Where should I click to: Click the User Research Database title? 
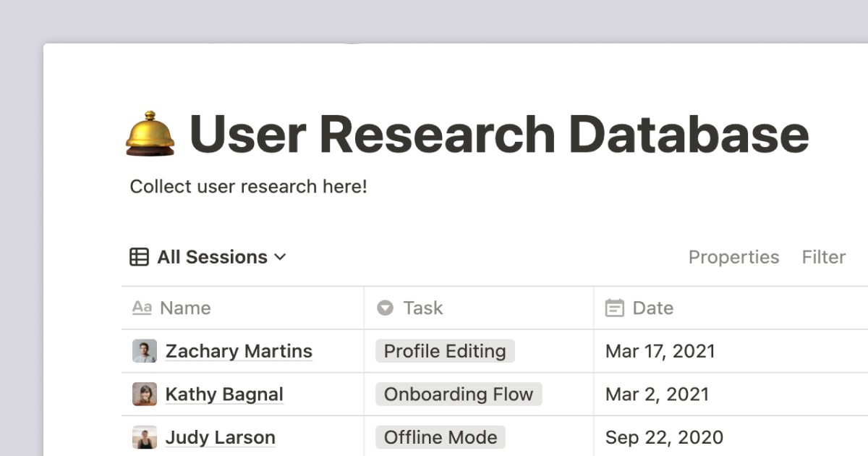pos(499,134)
